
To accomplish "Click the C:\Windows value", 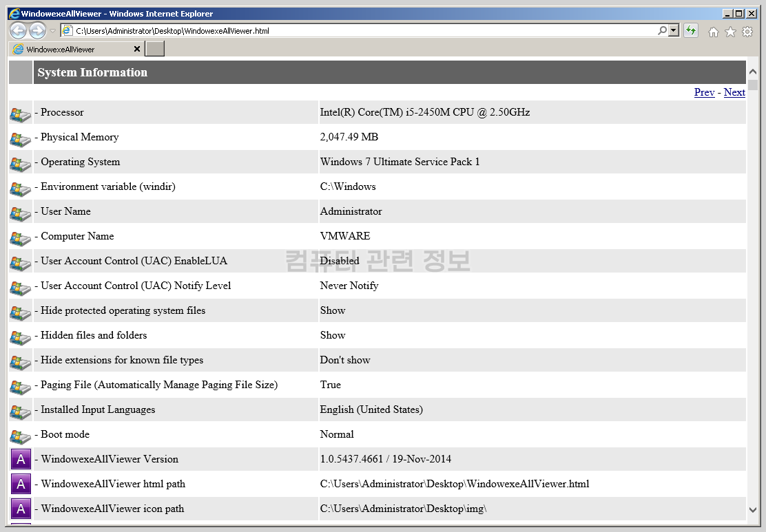I will tap(348, 187).
